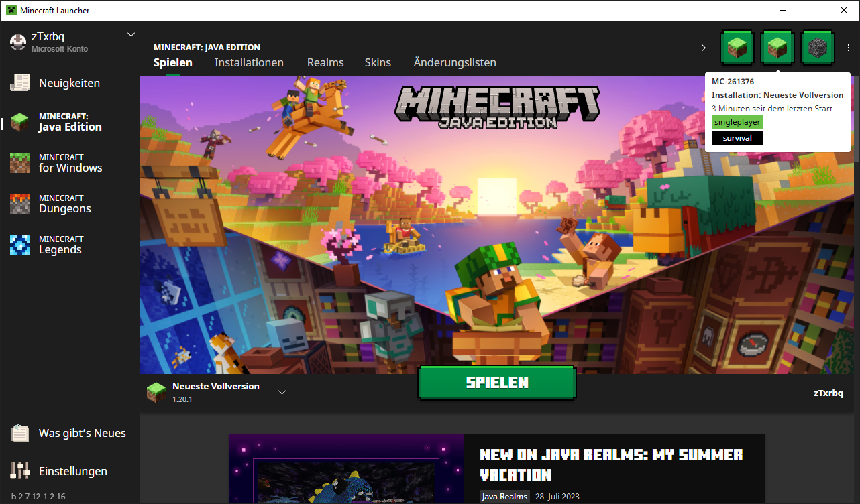Launch the grass block quick-play for MC-261376

click(x=777, y=47)
